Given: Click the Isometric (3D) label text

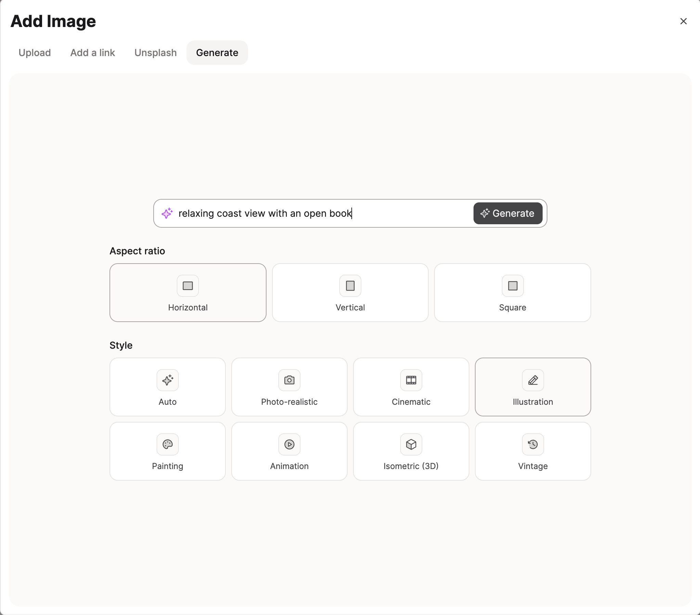Looking at the screenshot, I should (x=411, y=466).
